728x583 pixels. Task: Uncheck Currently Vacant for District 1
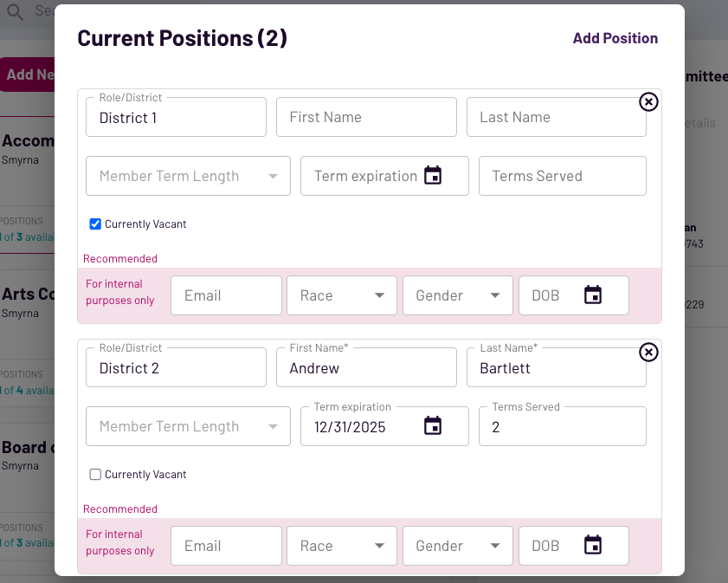click(x=96, y=224)
